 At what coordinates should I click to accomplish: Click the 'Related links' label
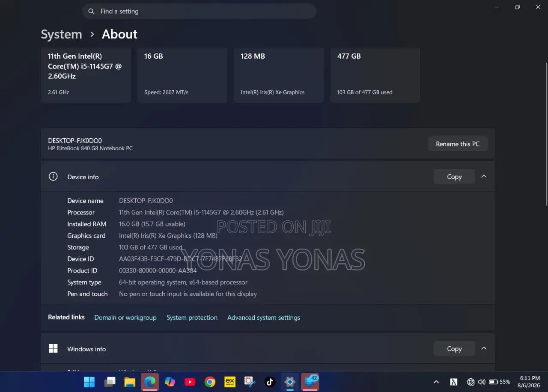(66, 317)
